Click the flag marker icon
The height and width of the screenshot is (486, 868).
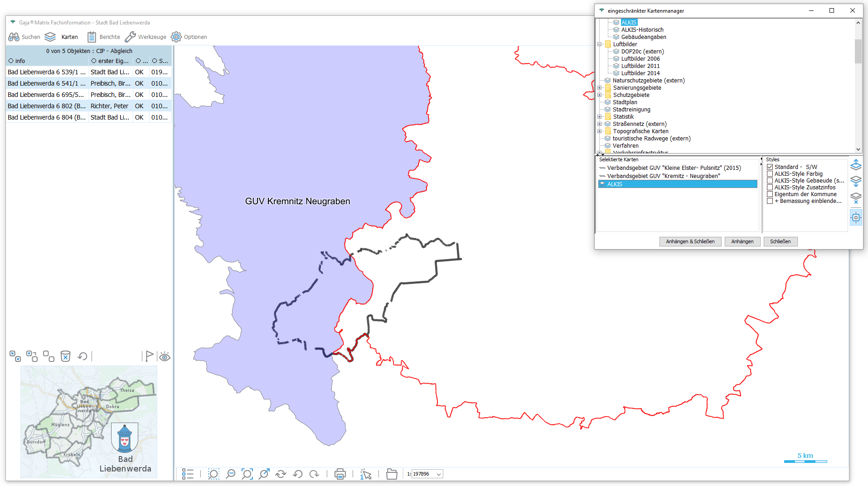click(149, 356)
